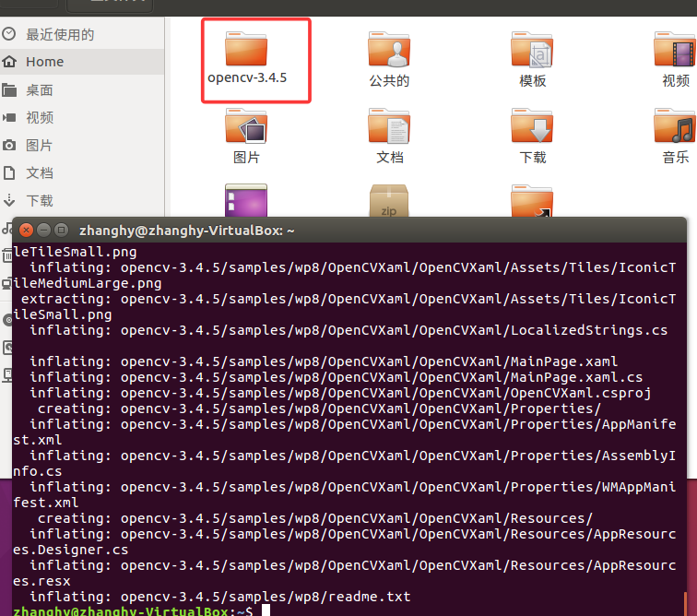
Task: Click the creating line ending Properties/
Action: [319, 409]
